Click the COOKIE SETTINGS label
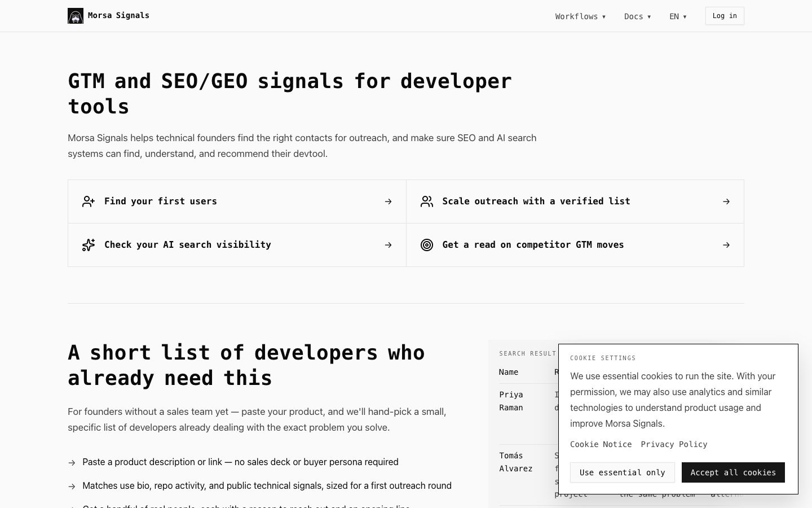The width and height of the screenshot is (812, 508). 603,358
